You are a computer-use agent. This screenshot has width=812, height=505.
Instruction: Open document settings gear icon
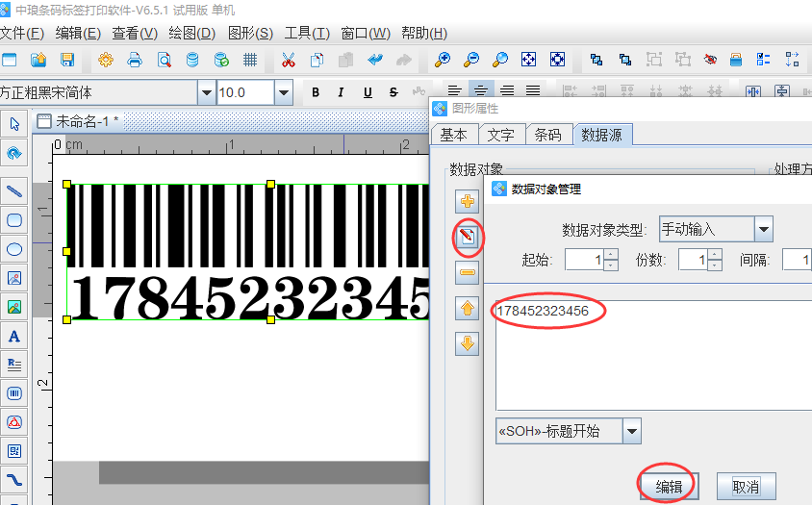pos(106,60)
